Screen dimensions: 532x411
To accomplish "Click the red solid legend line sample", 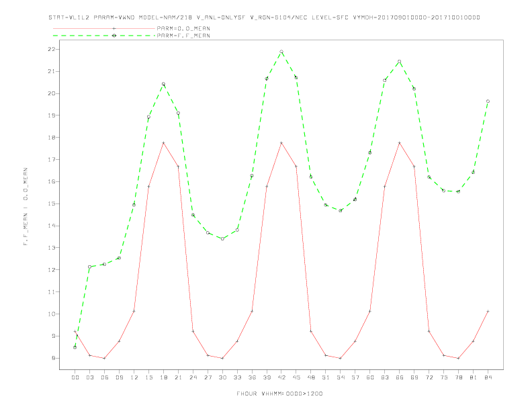I will (104, 28).
